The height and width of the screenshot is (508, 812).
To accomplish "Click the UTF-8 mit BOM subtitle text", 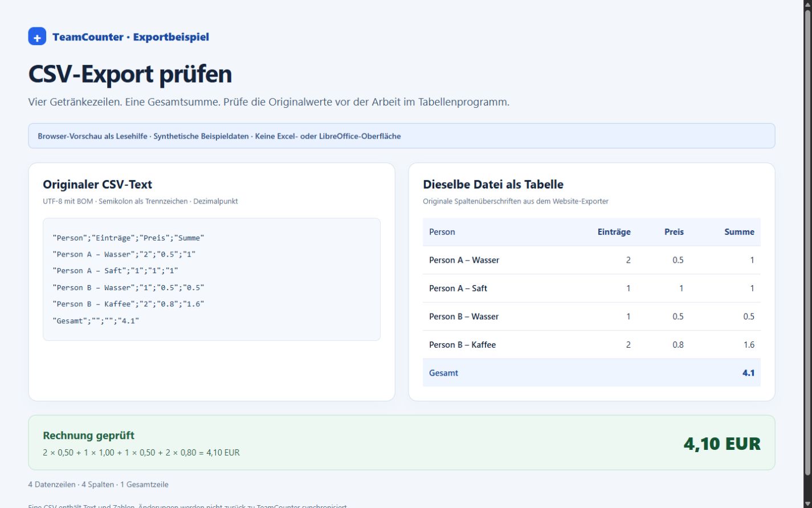I will coord(140,201).
